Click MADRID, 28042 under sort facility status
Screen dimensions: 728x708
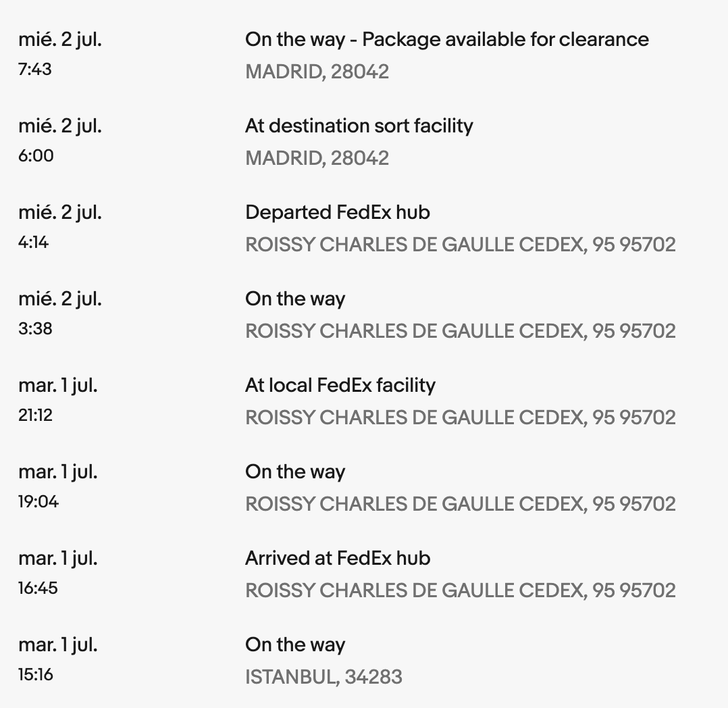pos(317,158)
